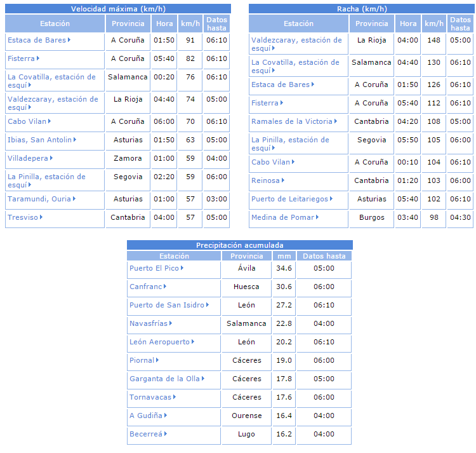Open Cabo Vilan in the Racha table

pos(270,162)
